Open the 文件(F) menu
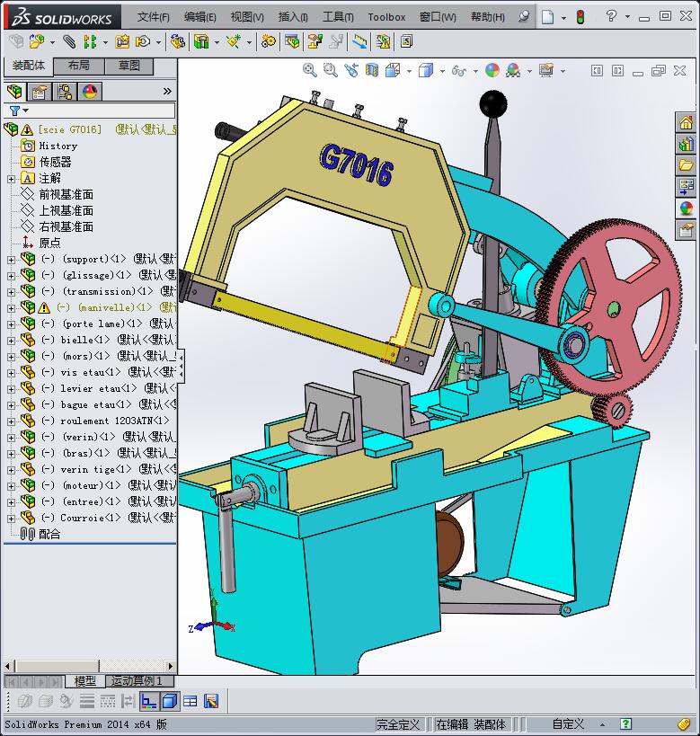700x736 pixels. 153,17
